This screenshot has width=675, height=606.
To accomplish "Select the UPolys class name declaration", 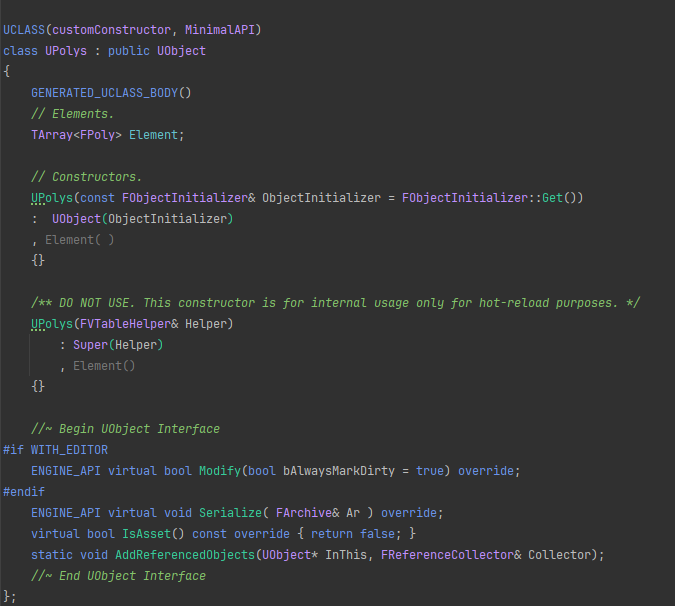I will click(x=66, y=51).
